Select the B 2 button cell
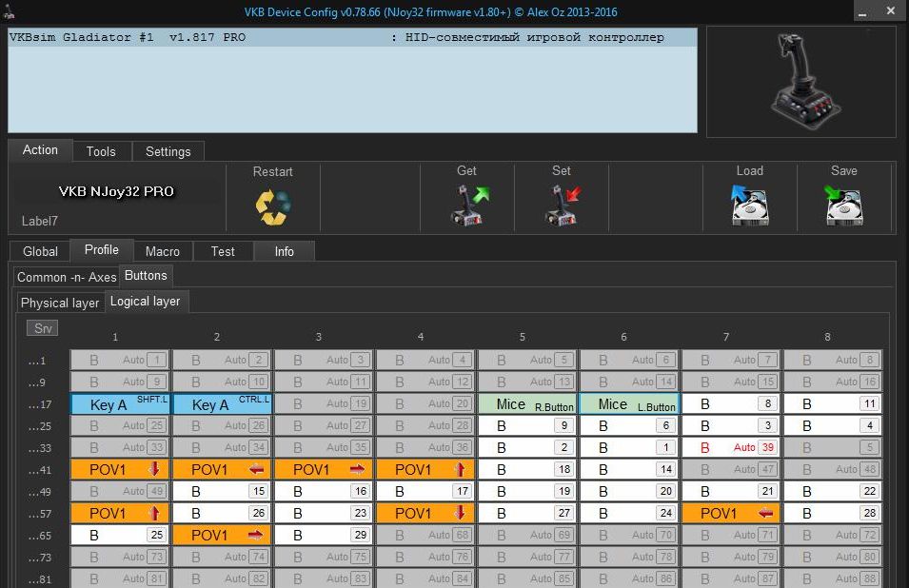 click(x=527, y=448)
